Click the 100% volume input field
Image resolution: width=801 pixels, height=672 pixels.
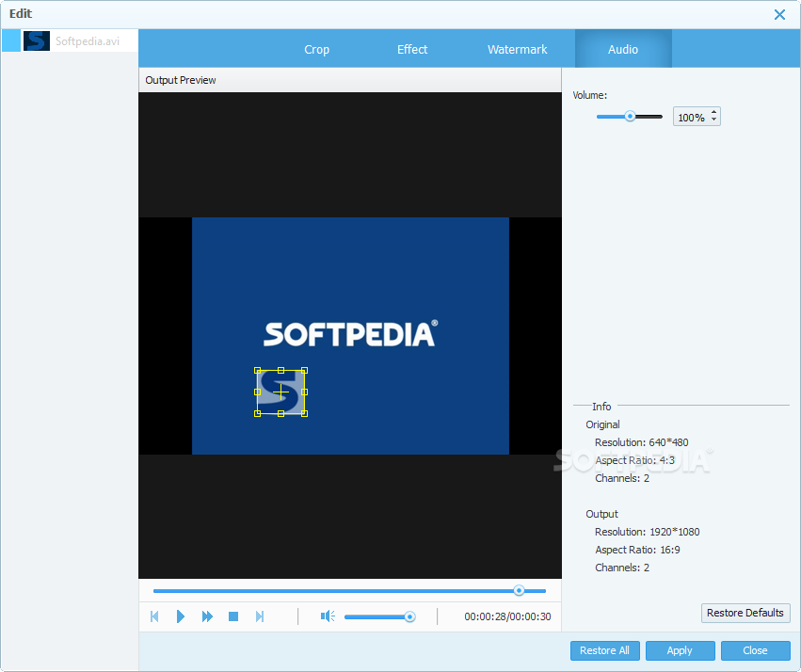click(x=692, y=117)
